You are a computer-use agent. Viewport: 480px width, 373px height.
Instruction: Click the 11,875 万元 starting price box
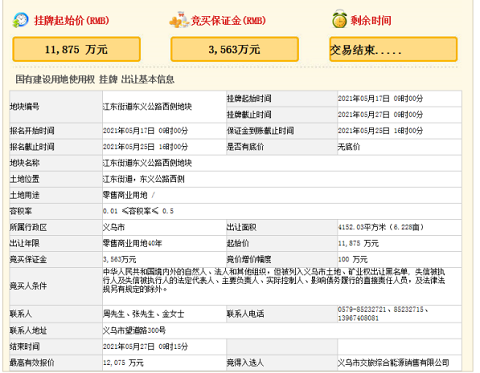click(x=76, y=49)
